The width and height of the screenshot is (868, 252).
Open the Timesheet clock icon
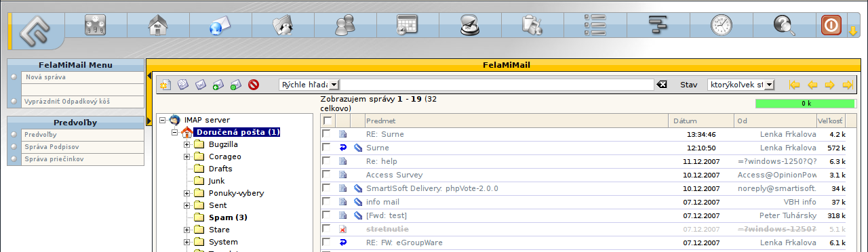(x=721, y=26)
